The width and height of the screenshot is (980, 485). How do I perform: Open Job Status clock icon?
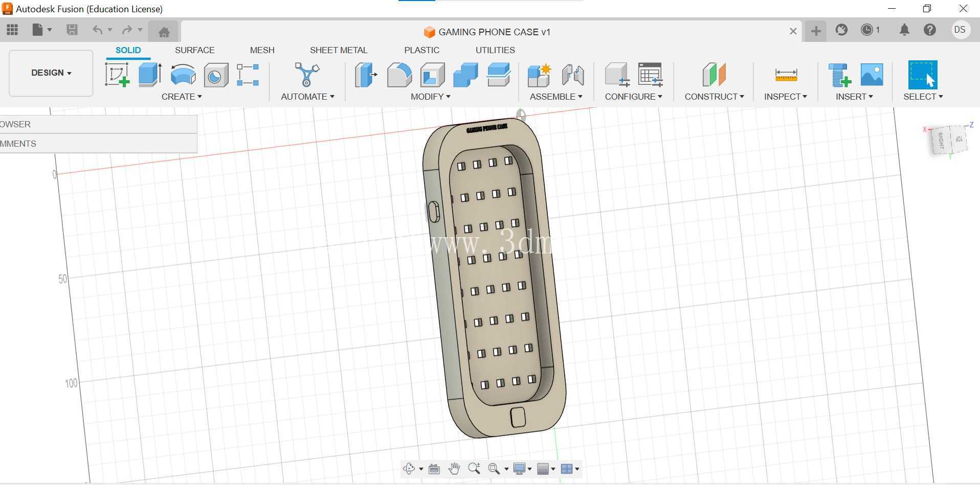(x=870, y=30)
